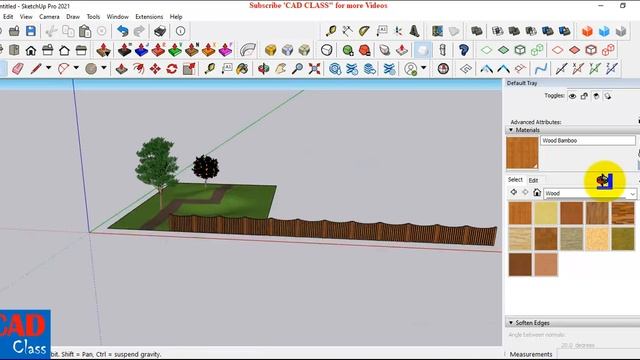640x360 pixels.
Task: Select the Tape Measure tool
Action: point(210,69)
